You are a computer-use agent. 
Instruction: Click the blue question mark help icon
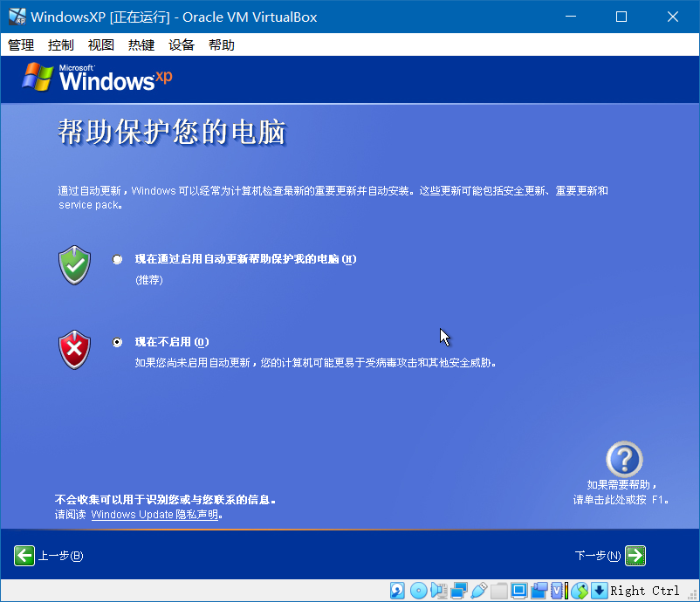pyautogui.click(x=624, y=459)
